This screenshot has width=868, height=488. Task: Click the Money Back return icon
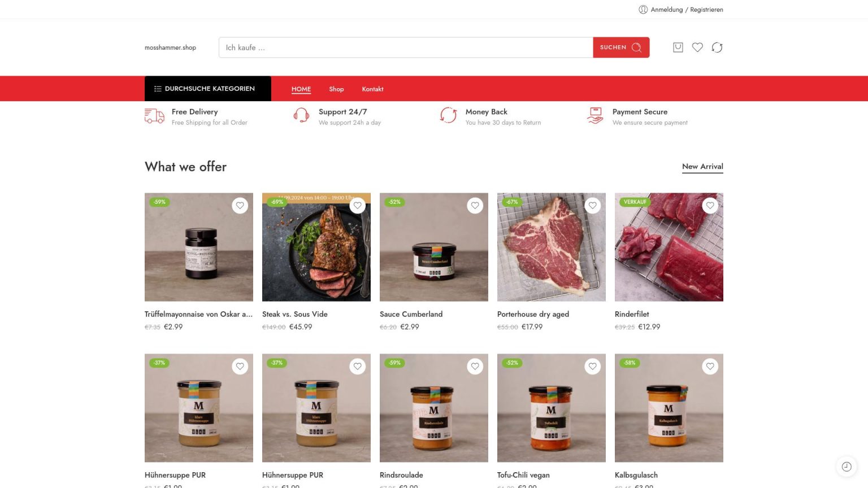(448, 115)
